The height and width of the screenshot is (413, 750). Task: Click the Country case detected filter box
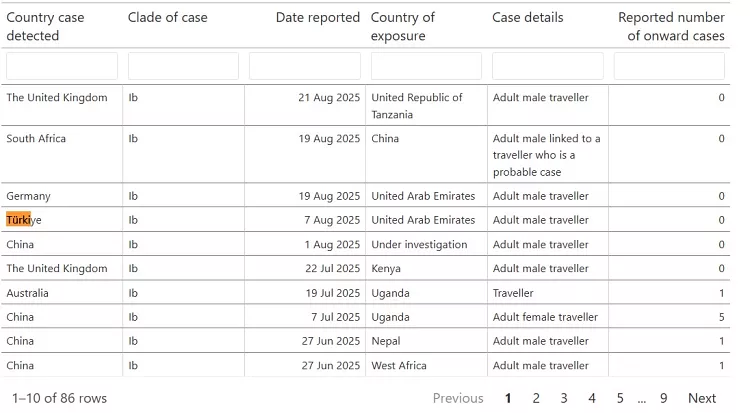point(62,66)
